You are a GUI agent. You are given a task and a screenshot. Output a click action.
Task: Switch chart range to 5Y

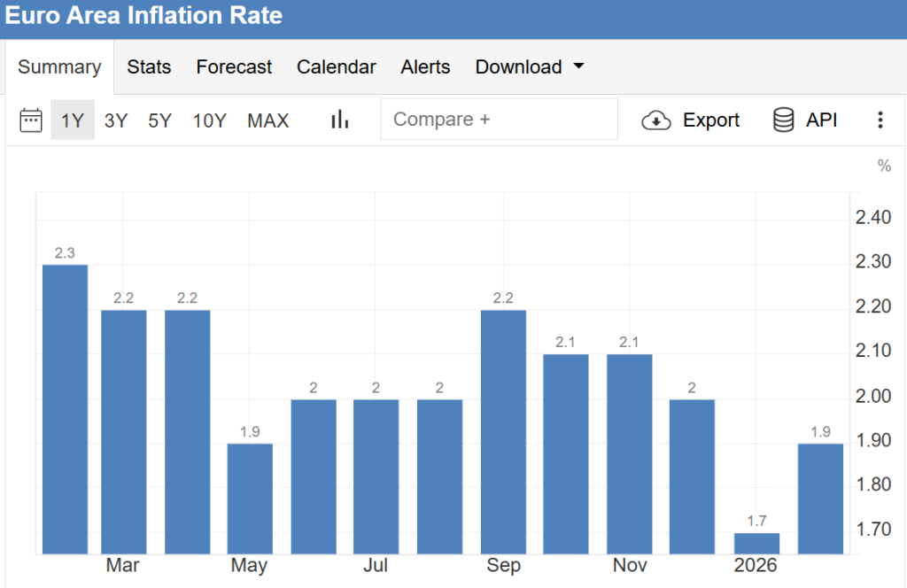160,120
